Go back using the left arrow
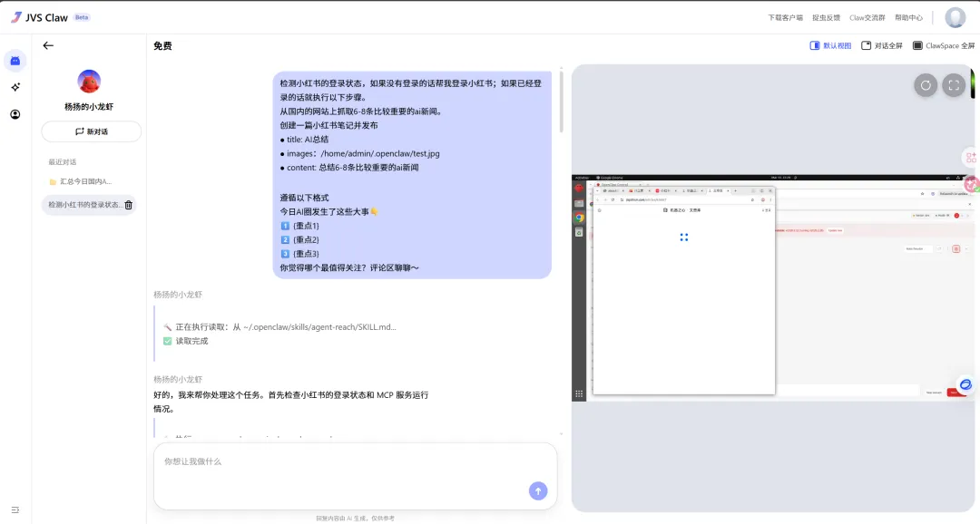Viewport: 980px width, 524px height. click(x=48, y=45)
